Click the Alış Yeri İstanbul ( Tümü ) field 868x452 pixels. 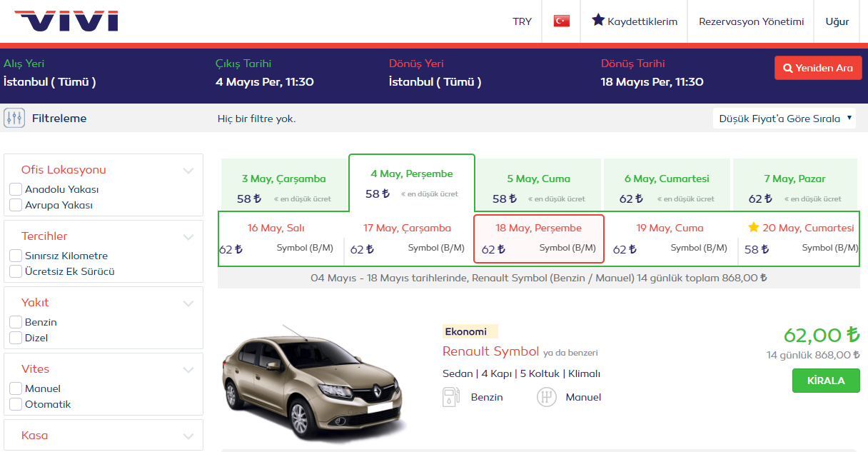click(50, 73)
